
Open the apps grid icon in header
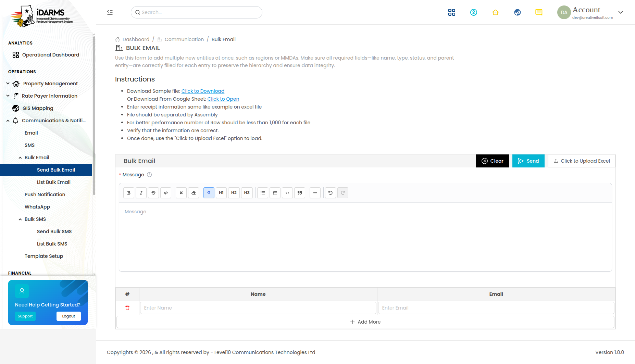coord(452,12)
